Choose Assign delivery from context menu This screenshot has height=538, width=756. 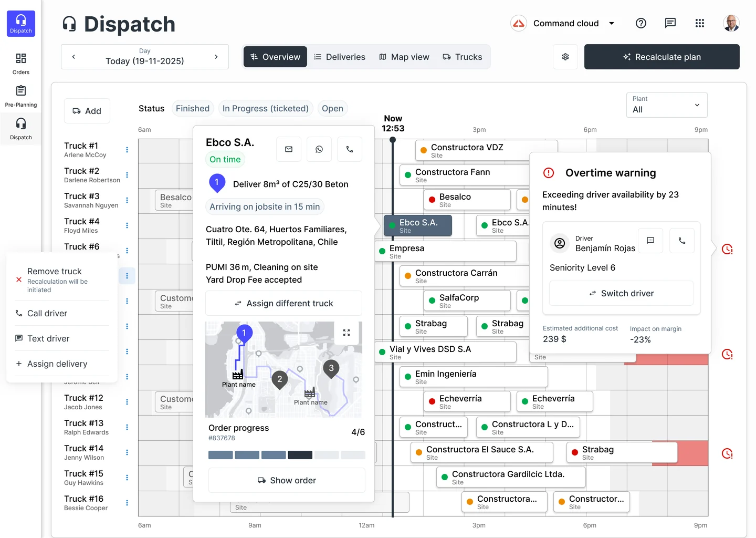click(x=62, y=364)
